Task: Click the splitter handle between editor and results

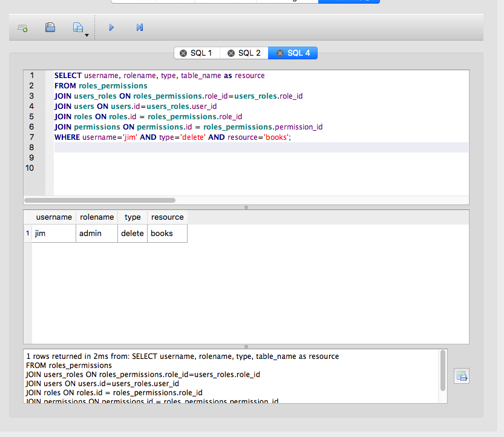Action: click(x=246, y=208)
